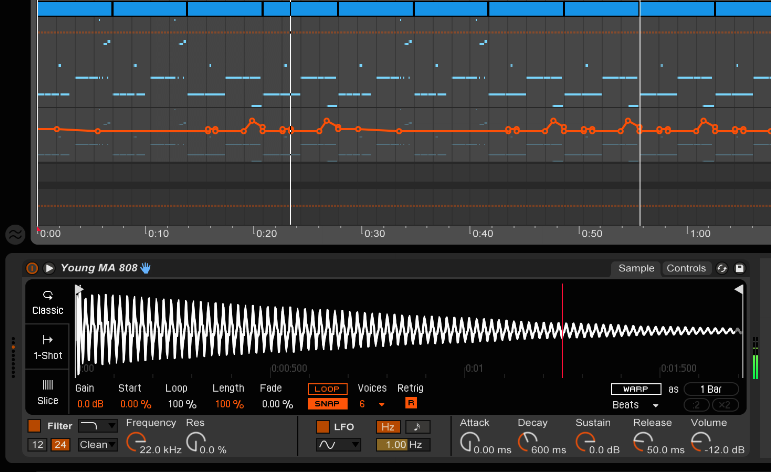Screen dimensions: 771x472
Task: Click the blue hand icon next to Young MA 808
Action: (x=146, y=268)
